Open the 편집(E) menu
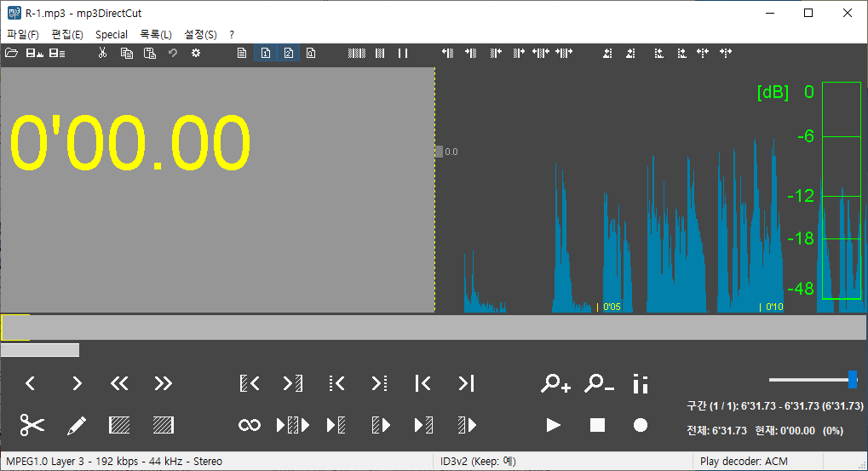Screen dimensions: 868x471 point(67,35)
